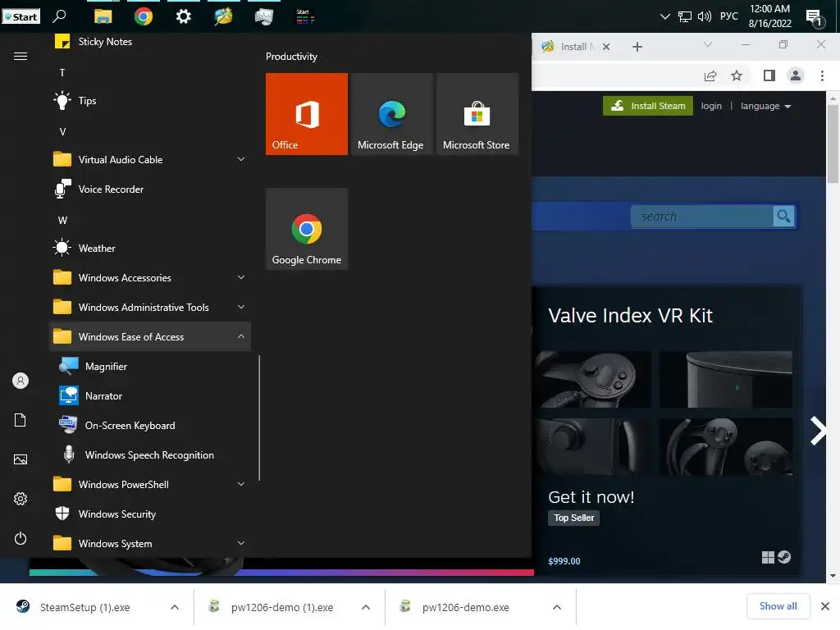Launch Windows Speech Recognition
This screenshot has height=630, width=840.
click(150, 454)
